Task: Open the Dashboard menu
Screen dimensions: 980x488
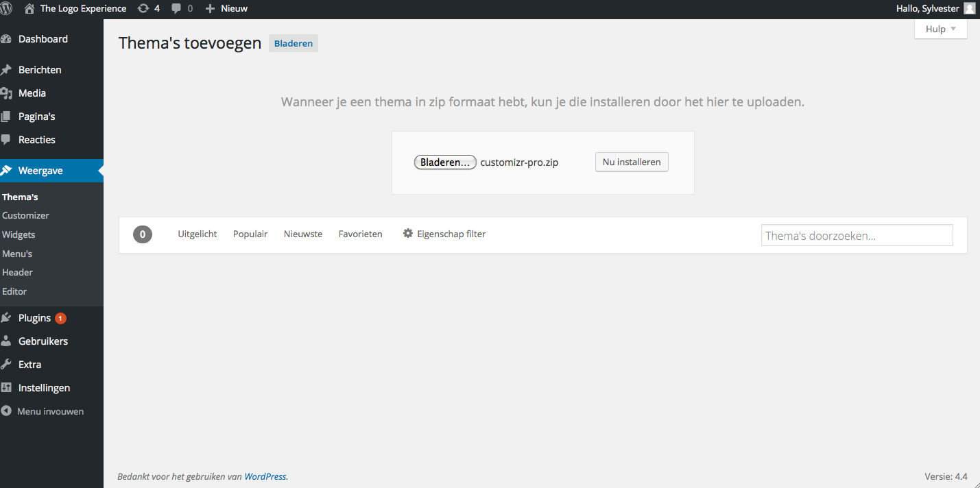Action: (x=43, y=39)
